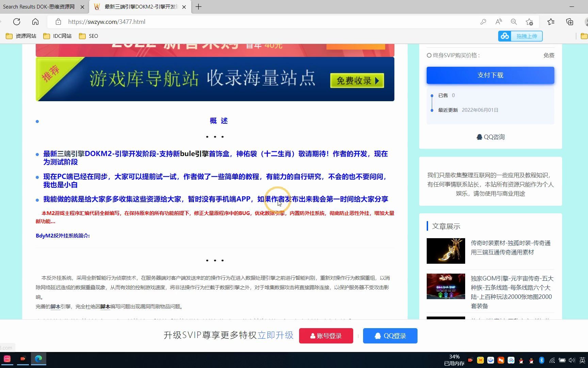This screenshot has width=588, height=368.
Task: Go to the browser home page
Action: click(35, 22)
